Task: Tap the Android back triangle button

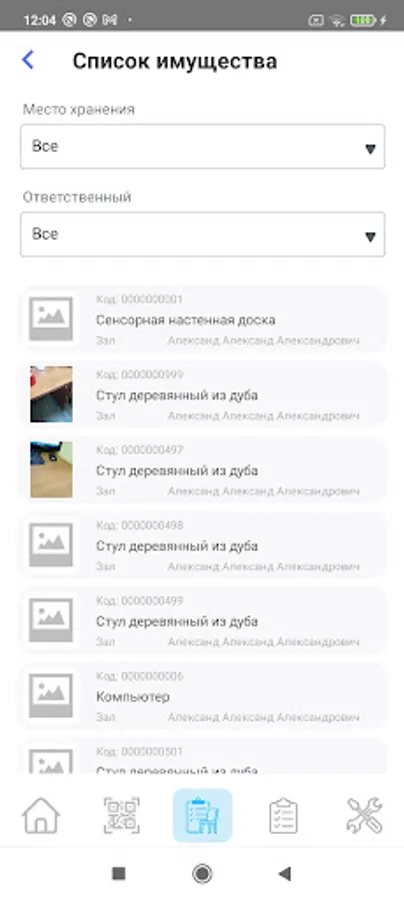Action: 285,874
